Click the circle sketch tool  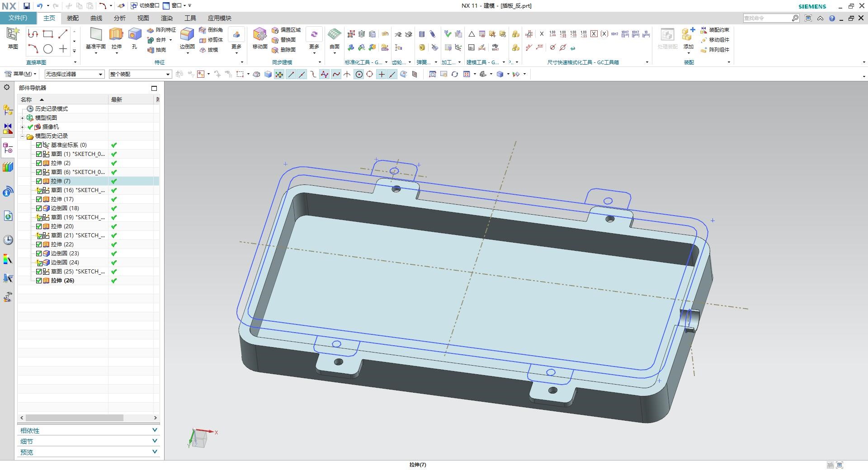(x=48, y=49)
